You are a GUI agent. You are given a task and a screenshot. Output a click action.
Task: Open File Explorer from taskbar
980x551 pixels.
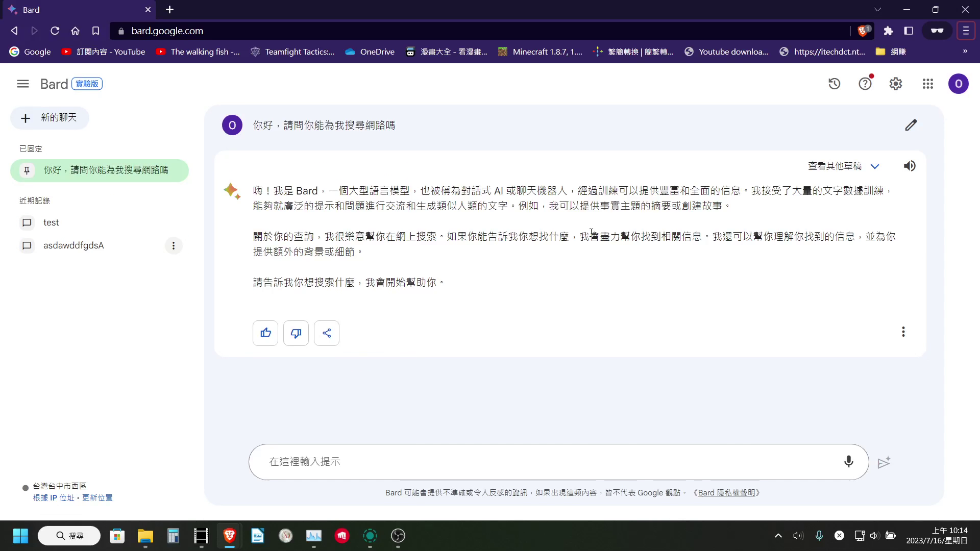click(145, 536)
